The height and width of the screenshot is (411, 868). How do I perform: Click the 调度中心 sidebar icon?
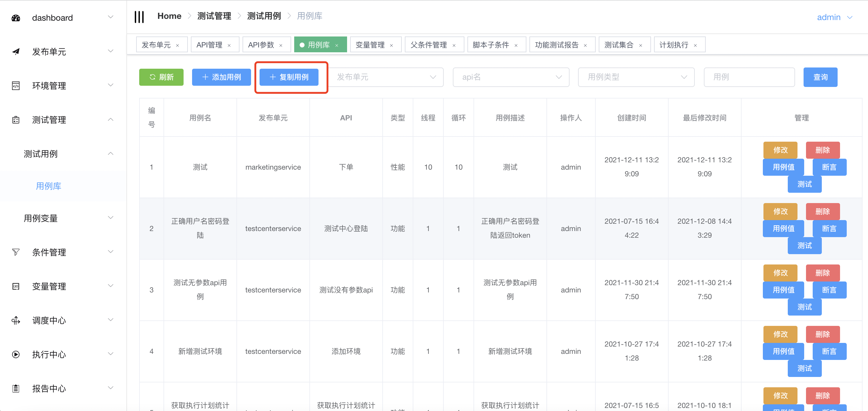click(x=16, y=320)
